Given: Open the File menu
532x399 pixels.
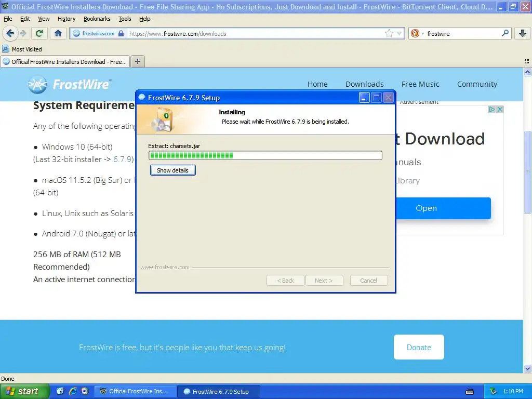Looking at the screenshot, I should tap(8, 19).
